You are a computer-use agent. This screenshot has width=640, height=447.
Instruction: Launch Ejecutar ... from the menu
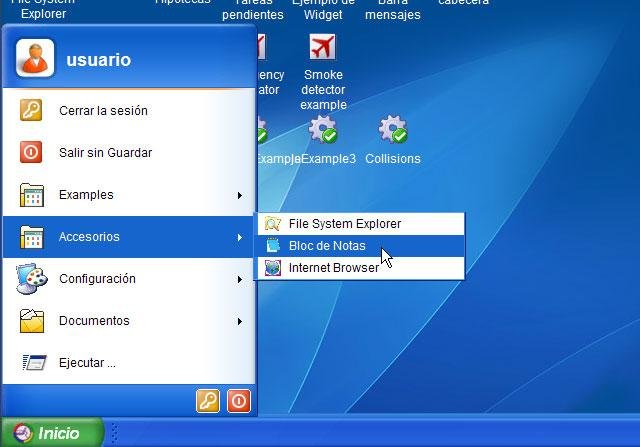coord(129,362)
